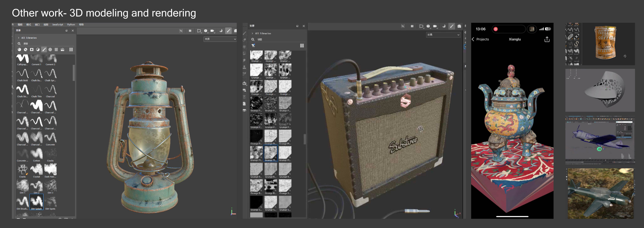The width and height of the screenshot is (644, 228).
Task: Click the Cracks brush with web pattern
Action: click(x=22, y=171)
